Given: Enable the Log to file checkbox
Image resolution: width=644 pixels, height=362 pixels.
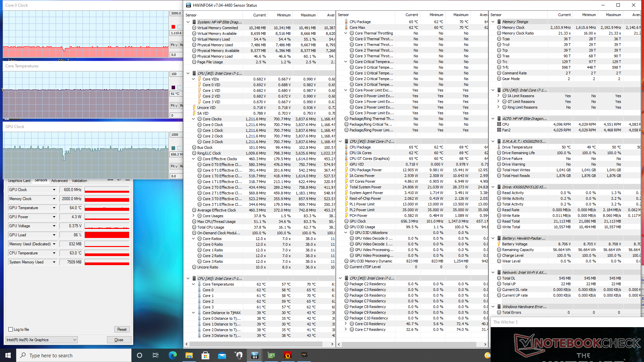Looking at the screenshot, I should 11,329.
